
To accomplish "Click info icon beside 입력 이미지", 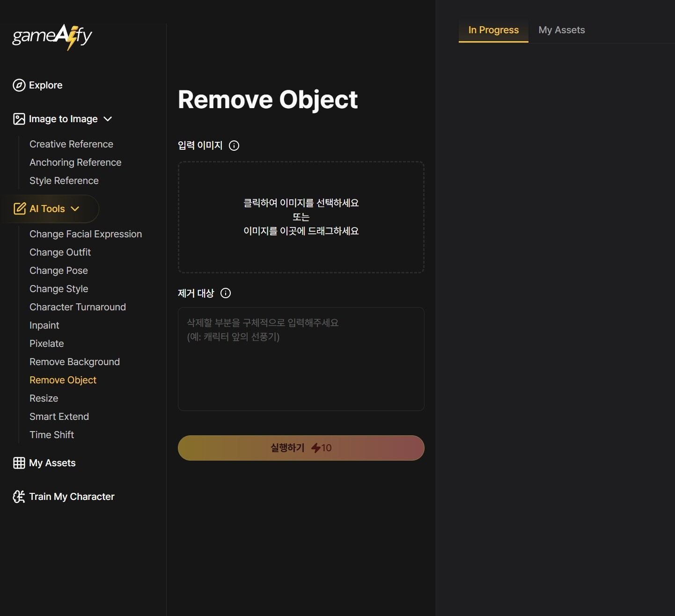I will click(234, 146).
